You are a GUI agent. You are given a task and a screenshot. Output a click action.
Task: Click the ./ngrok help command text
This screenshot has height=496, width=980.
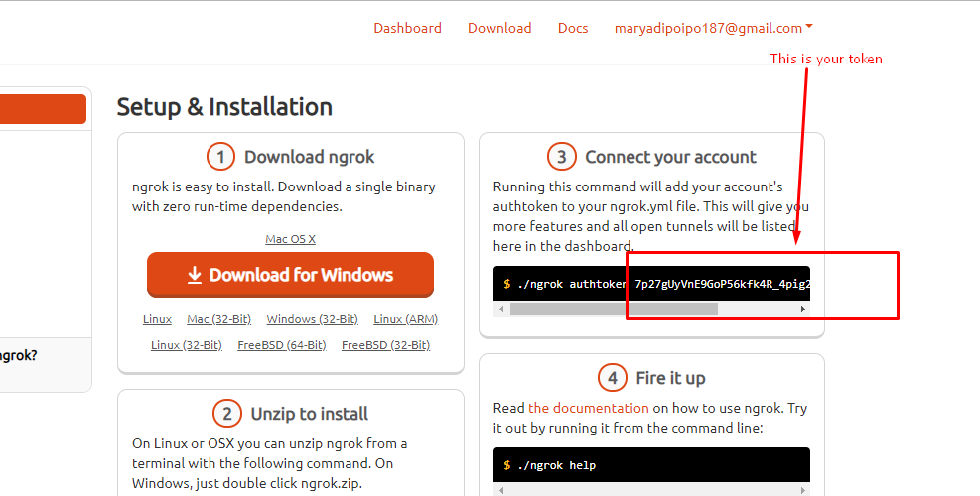(556, 465)
